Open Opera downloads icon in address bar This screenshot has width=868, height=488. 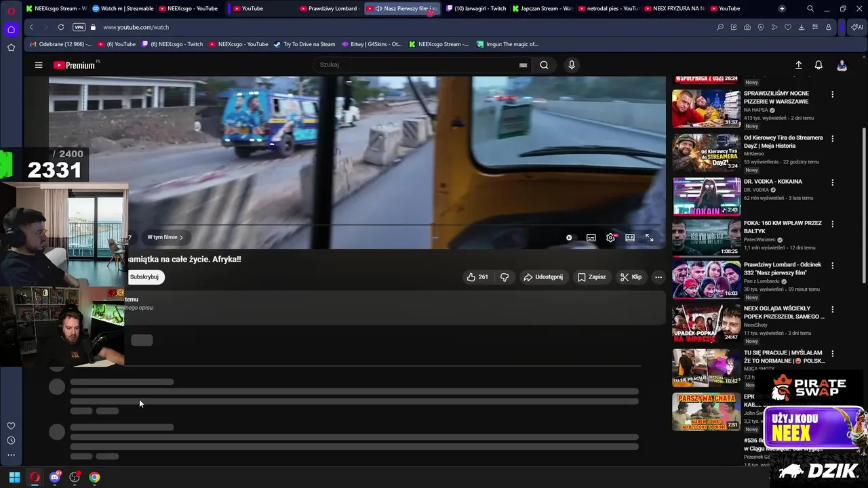801,27
